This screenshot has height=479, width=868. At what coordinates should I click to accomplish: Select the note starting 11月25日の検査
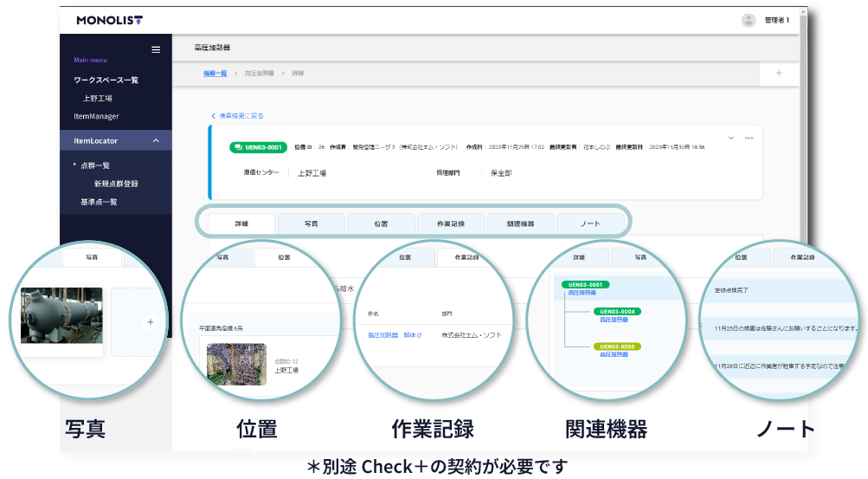point(786,327)
